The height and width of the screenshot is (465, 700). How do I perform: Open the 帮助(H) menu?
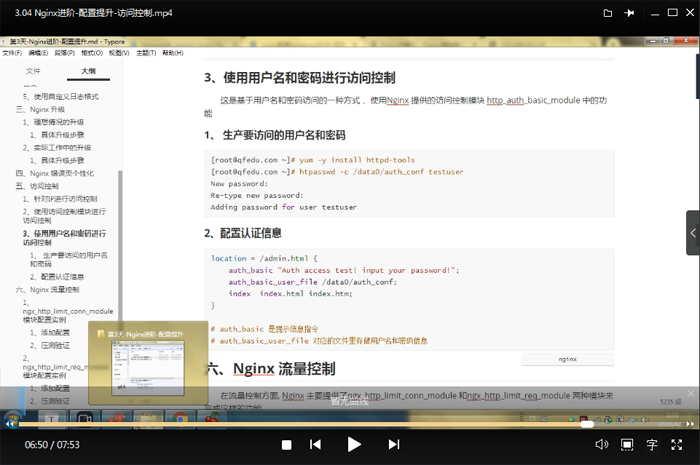[172, 52]
